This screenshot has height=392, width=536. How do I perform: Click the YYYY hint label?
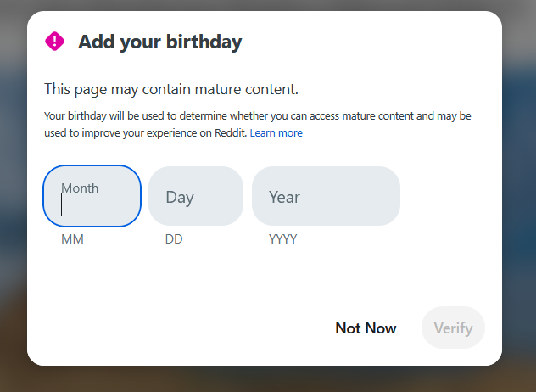click(x=282, y=239)
